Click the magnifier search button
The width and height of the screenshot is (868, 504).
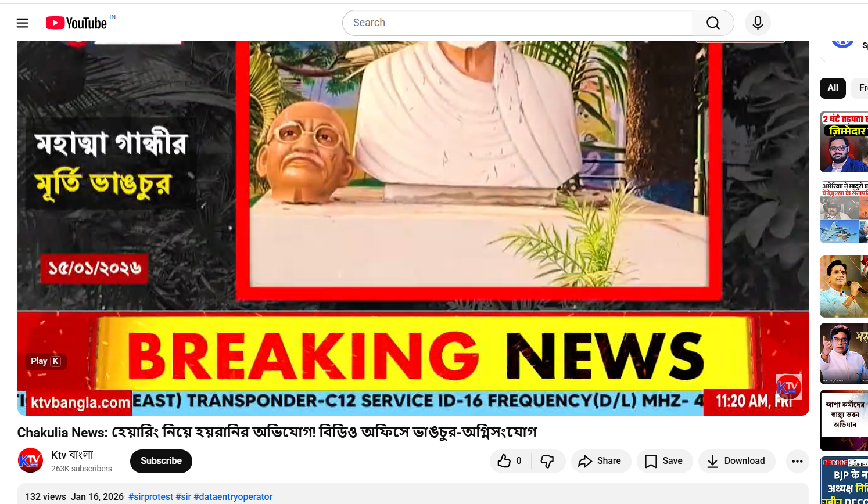713,23
